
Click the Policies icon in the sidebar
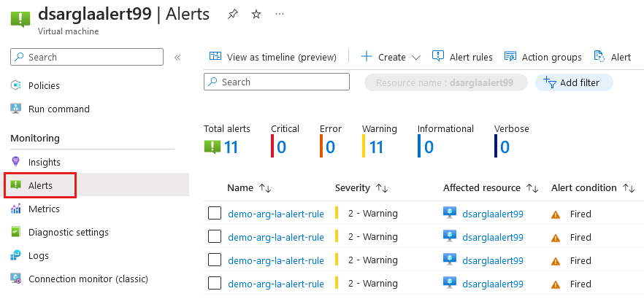click(15, 85)
